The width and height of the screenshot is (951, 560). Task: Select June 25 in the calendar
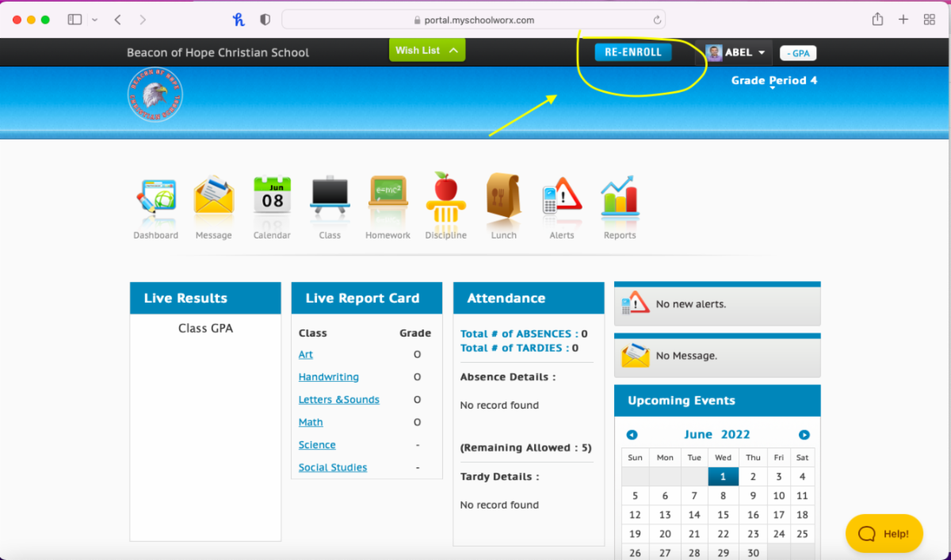point(802,534)
